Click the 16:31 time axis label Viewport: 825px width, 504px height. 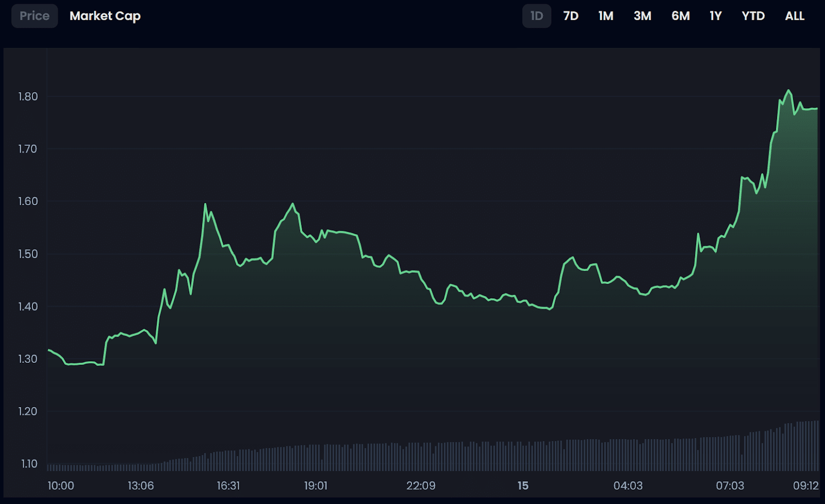pyautogui.click(x=228, y=485)
